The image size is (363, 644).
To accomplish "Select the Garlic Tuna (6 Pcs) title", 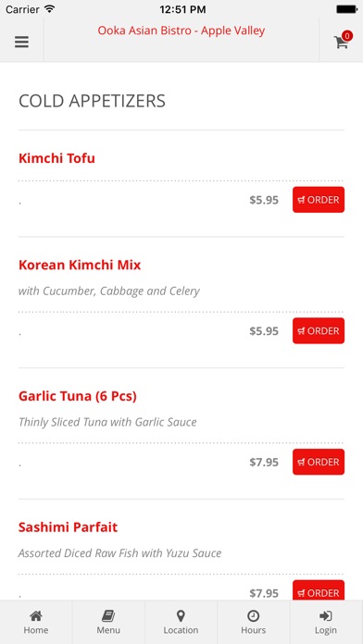I will (78, 396).
